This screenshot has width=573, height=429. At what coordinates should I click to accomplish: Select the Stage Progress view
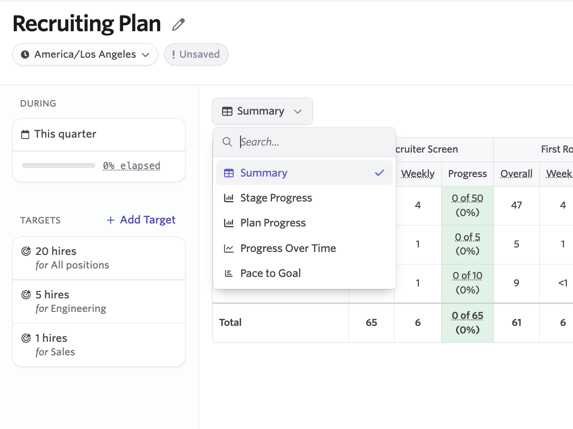coord(304,198)
